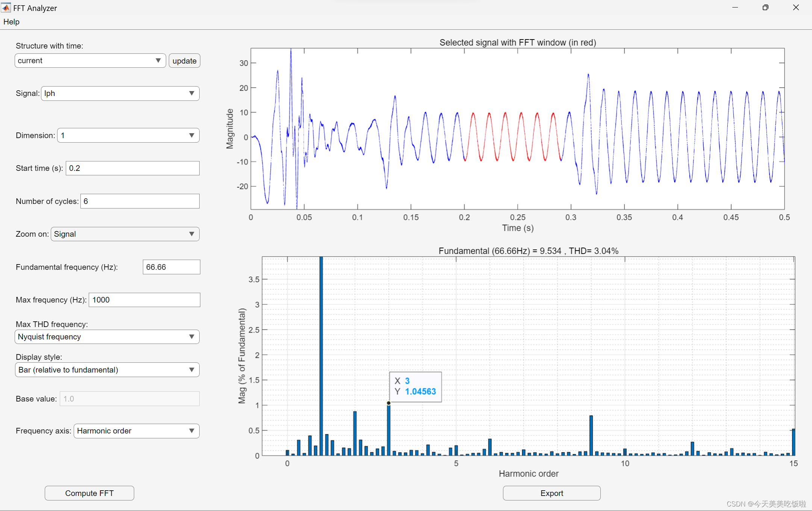The image size is (812, 511).
Task: Click the Fundamental frequency field
Action: [x=171, y=267]
